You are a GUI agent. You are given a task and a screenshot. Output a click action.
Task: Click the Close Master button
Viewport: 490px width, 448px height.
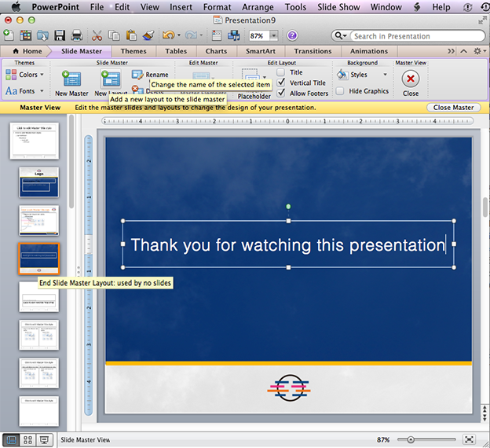pos(453,108)
